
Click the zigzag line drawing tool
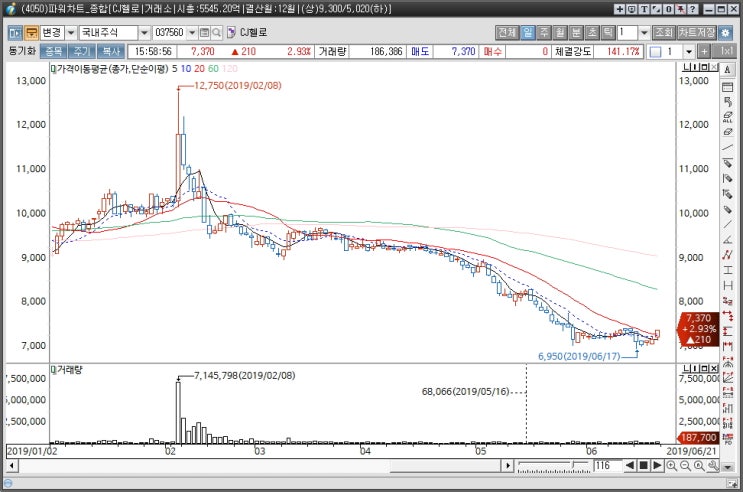click(727, 255)
